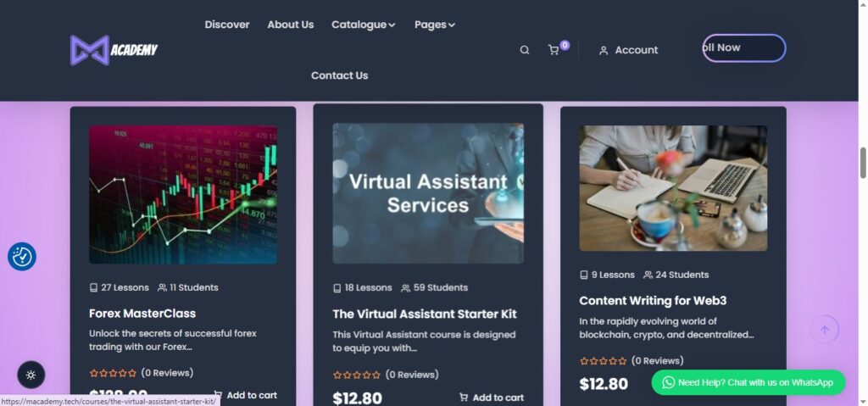The width and height of the screenshot is (868, 406).
Task: Click the M Academy logo
Action: click(114, 50)
